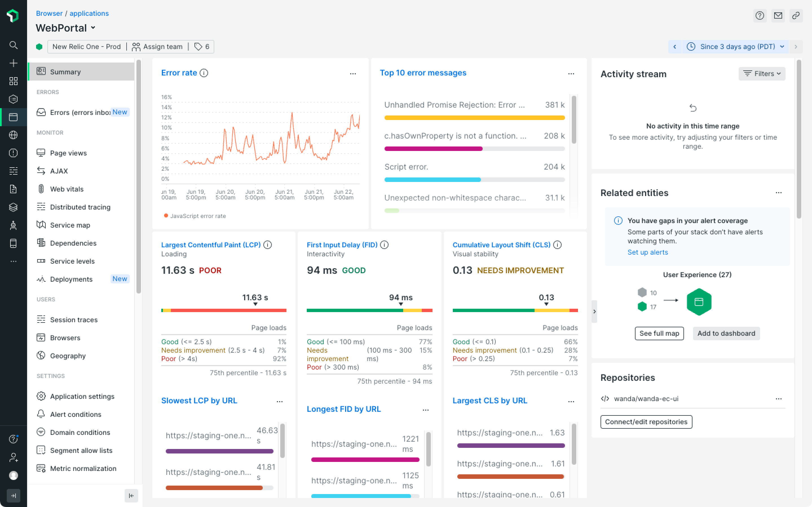Open the envelope feedback icon
Screen dimensions: 812x507
tap(778, 15)
